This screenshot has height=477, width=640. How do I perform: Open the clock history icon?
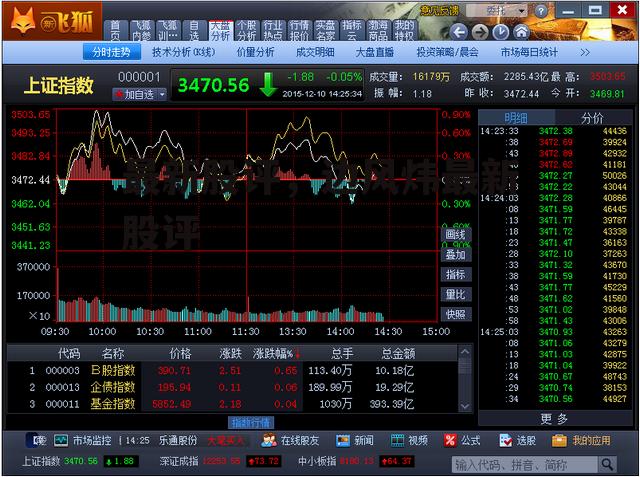pos(501,32)
